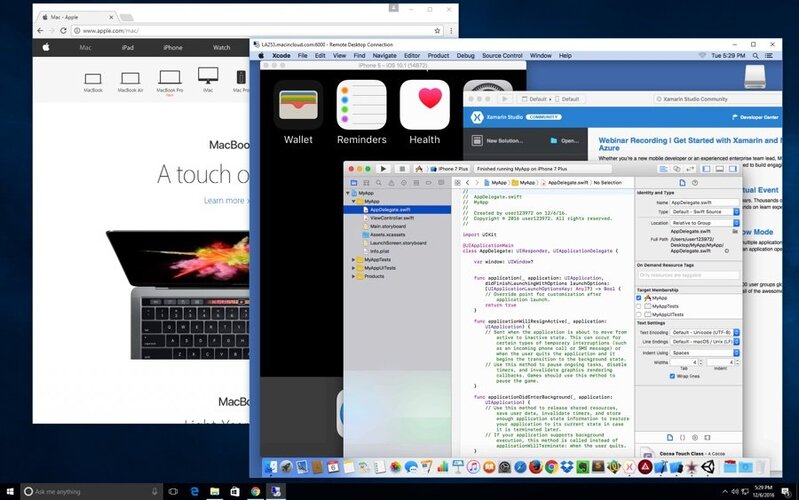Check MyAppUITests target membership
Screen dimensions: 799x500
[638, 314]
